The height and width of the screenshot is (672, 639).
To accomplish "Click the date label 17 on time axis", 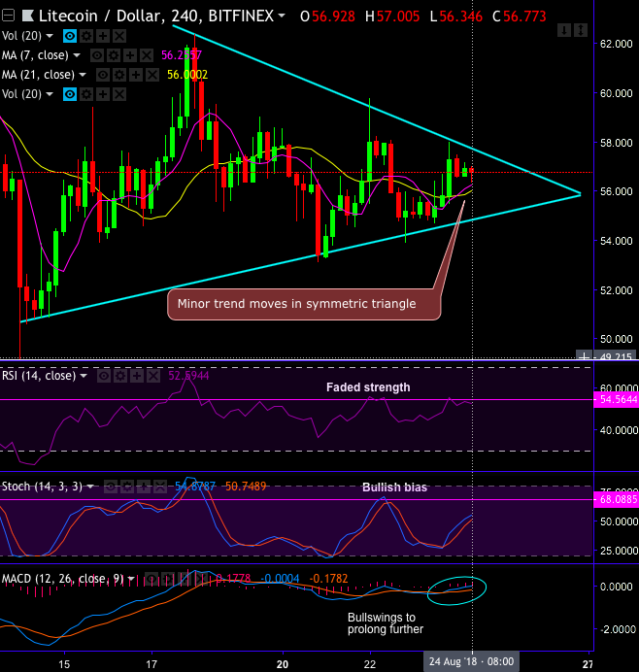I will coord(151,664).
